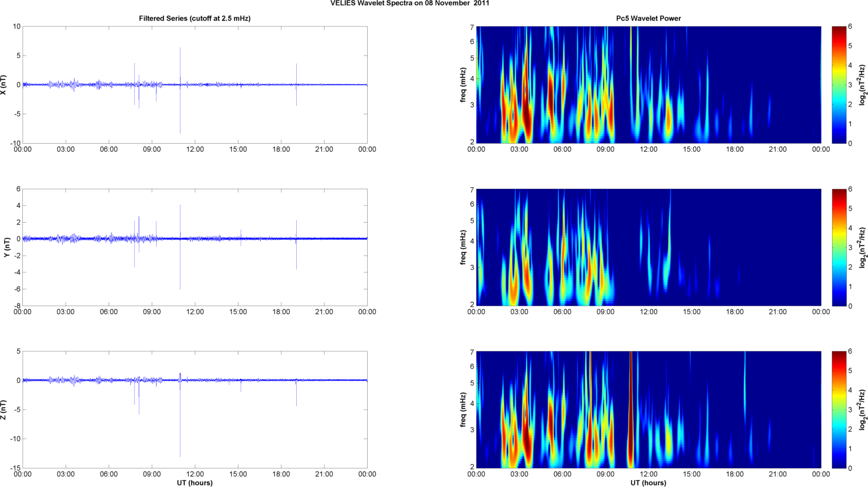Select the middle wavelet plot's colorbar
Image resolution: width=868 pixels, height=487 pixels.
(x=838, y=247)
